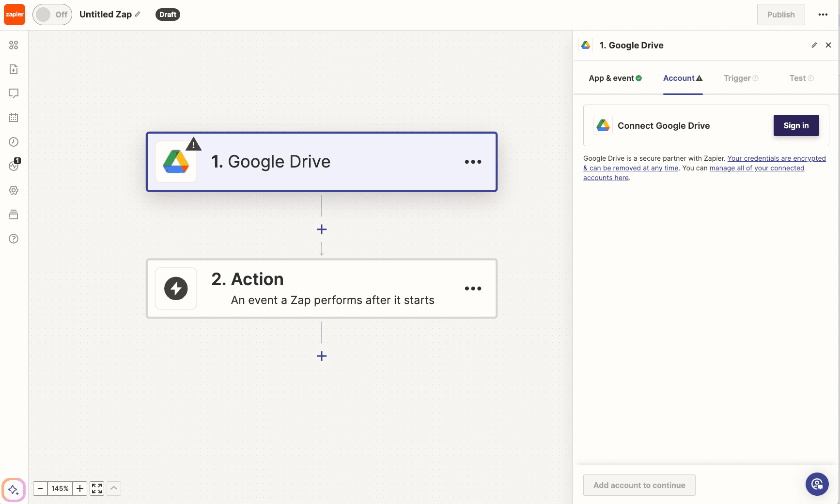Open Zap runs activity icon with notification badge
This screenshot has height=504, width=840.
(14, 166)
